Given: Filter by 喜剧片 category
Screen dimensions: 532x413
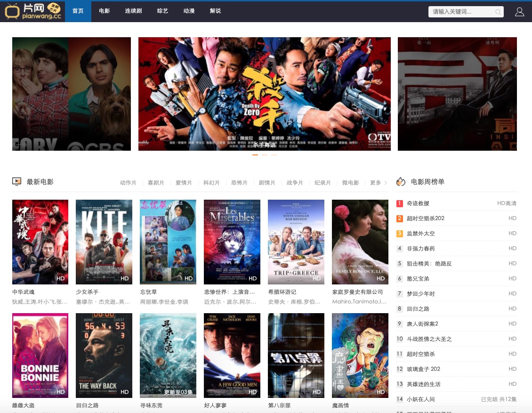Looking at the screenshot, I should pyautogui.click(x=156, y=183).
